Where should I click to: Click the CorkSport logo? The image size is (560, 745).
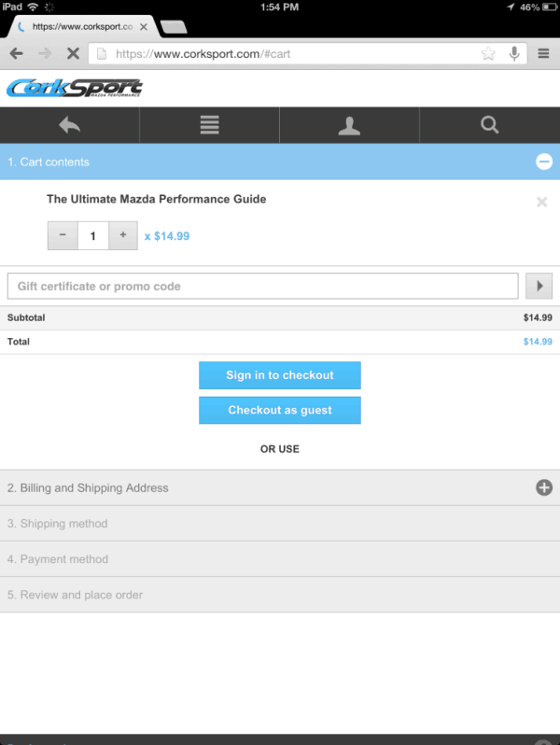coord(75,89)
